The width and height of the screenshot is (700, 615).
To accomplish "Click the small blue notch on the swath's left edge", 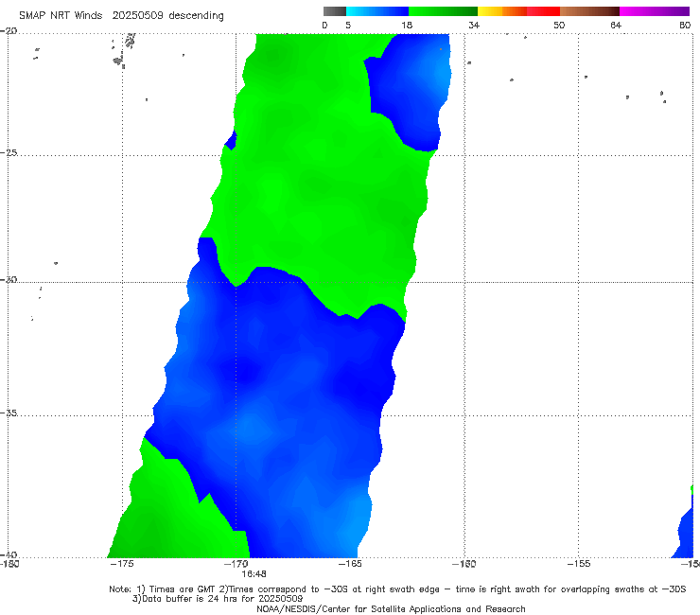I will tap(231, 140).
